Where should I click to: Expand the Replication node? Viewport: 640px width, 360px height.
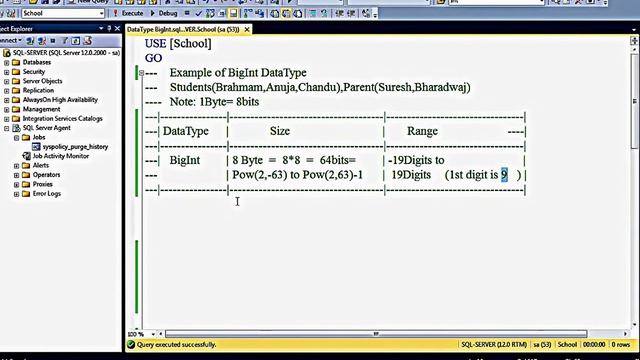pyautogui.click(x=7, y=91)
